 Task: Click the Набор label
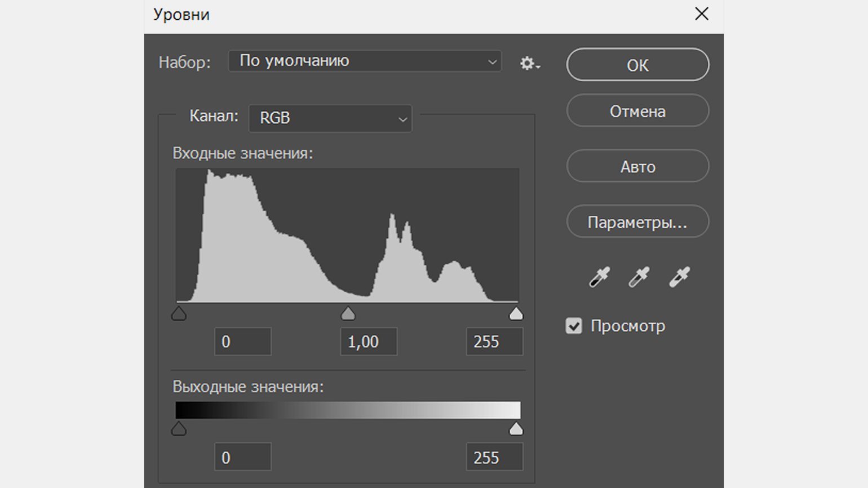(184, 62)
